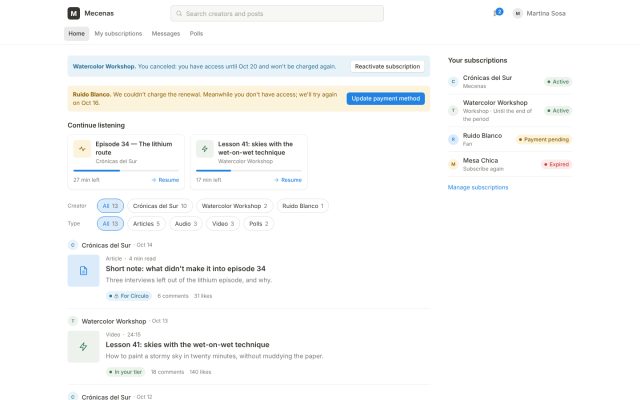
Task: Click Mesa Chica avatar in subscriptions list
Action: [x=453, y=164]
